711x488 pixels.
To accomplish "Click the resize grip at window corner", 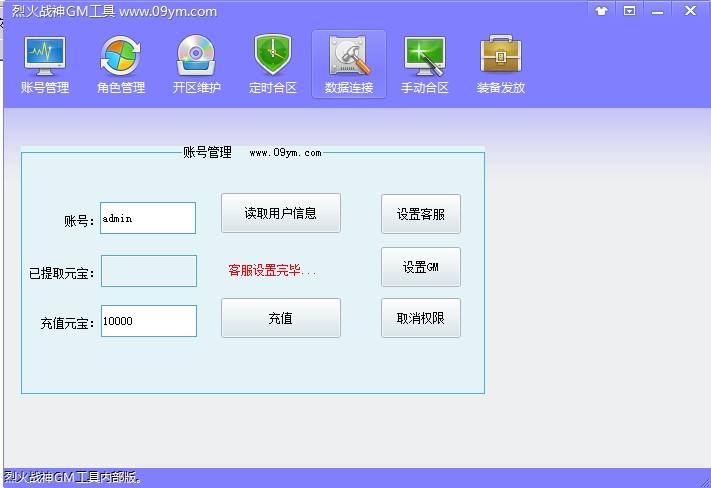I will point(705,482).
